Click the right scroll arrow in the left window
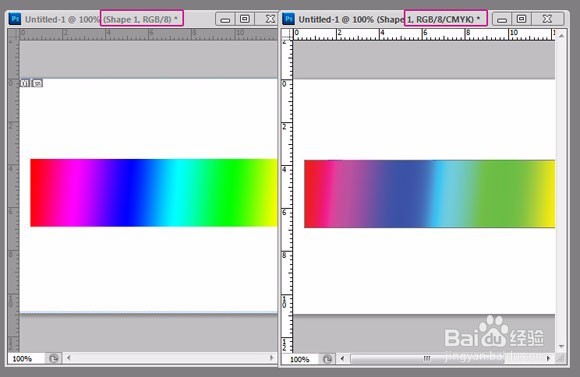 coord(272,358)
